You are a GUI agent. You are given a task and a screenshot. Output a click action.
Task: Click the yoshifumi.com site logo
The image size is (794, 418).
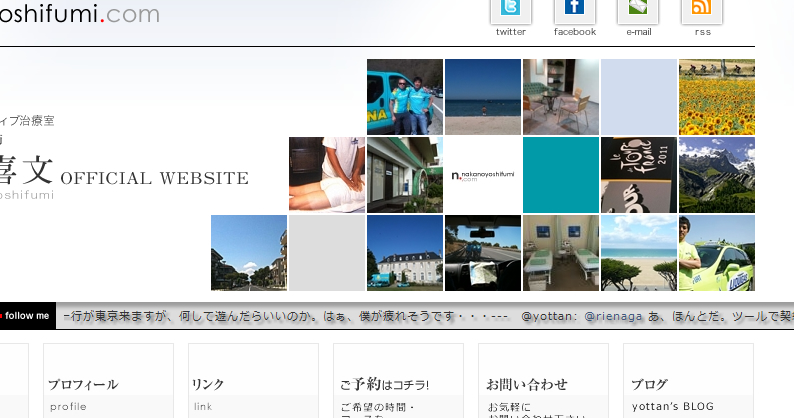coord(80,14)
